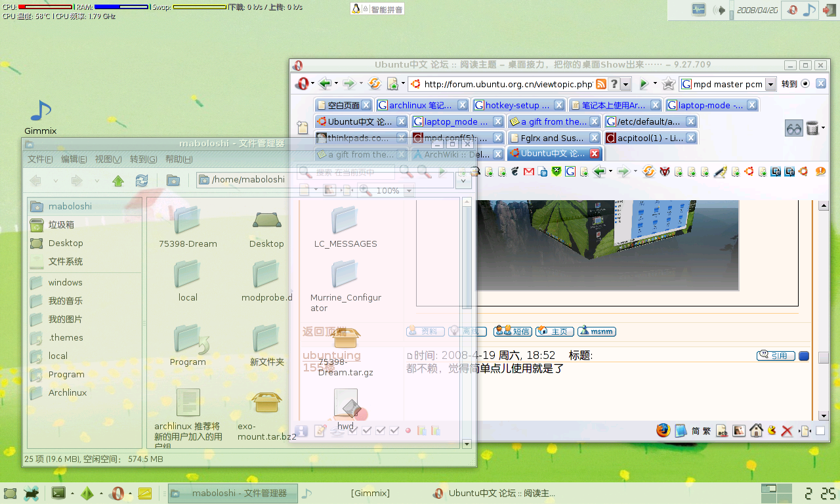Viewport: 840px width, 504px height.
Task: Click the Gimmix music note tray icon
Action: 810,10
